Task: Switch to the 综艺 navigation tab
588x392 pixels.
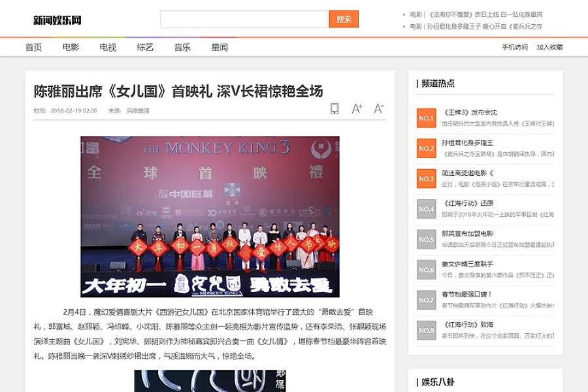Action: (145, 47)
